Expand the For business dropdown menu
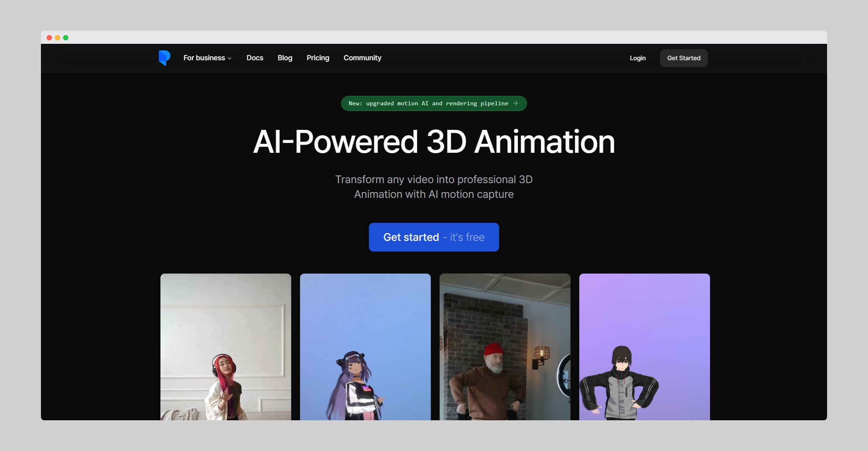 (x=208, y=58)
